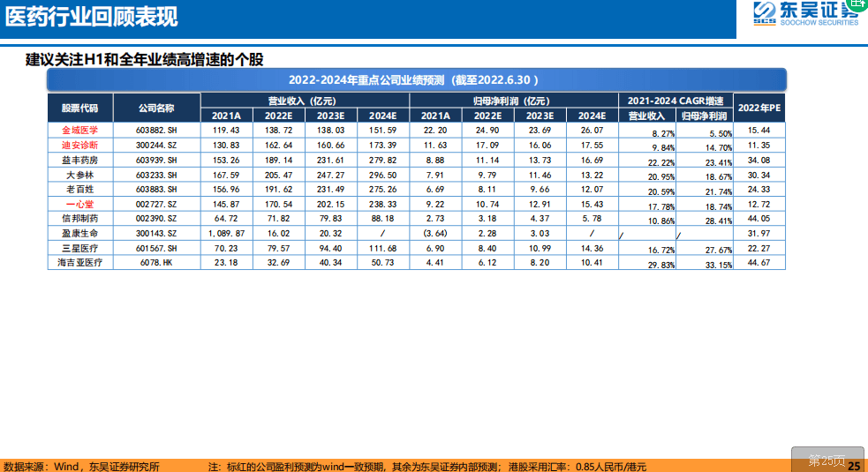This screenshot has width=868, height=472.
Task: Click the PE value 44.67
Action: click(x=759, y=262)
